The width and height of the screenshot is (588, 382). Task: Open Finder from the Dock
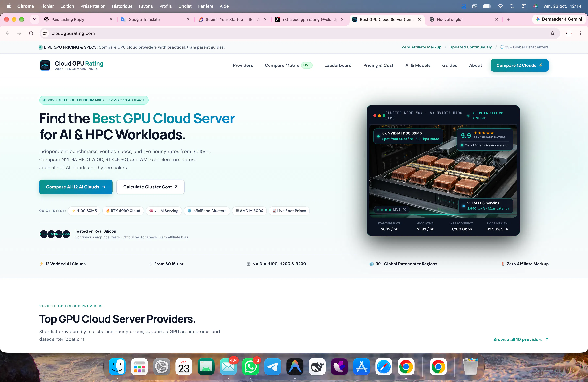[117, 366]
